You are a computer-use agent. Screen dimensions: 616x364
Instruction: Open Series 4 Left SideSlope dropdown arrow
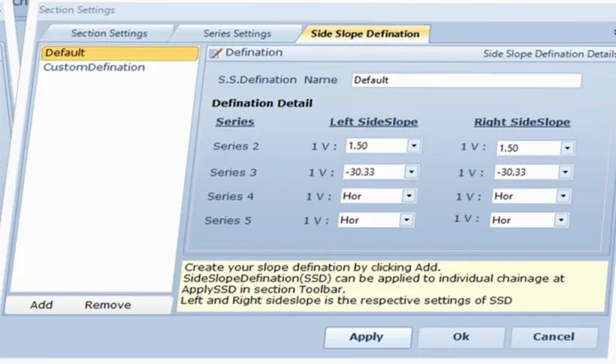(x=409, y=196)
